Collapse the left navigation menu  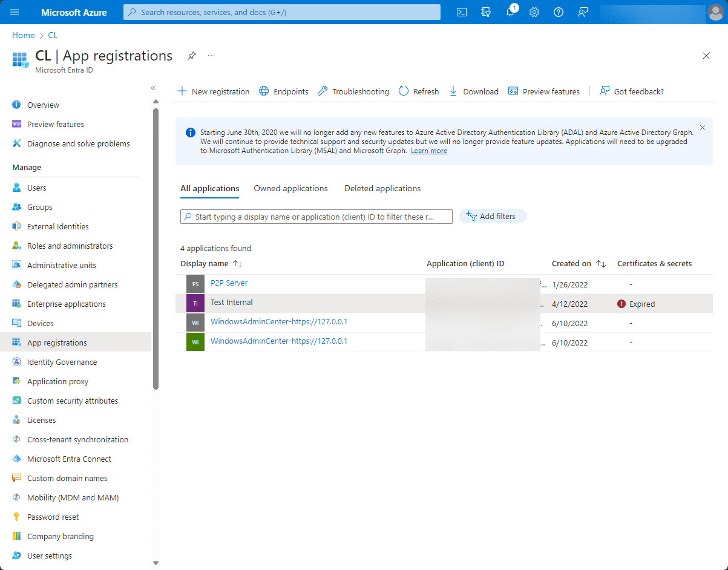coord(153,88)
